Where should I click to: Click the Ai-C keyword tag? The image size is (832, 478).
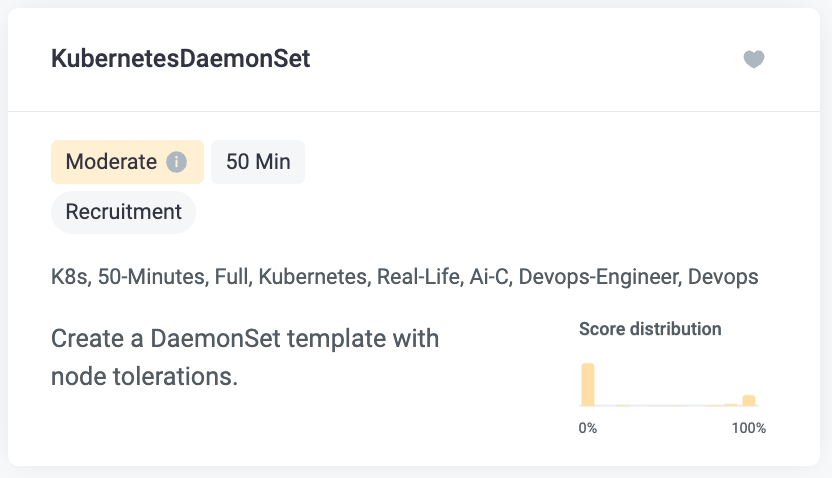coord(491,277)
